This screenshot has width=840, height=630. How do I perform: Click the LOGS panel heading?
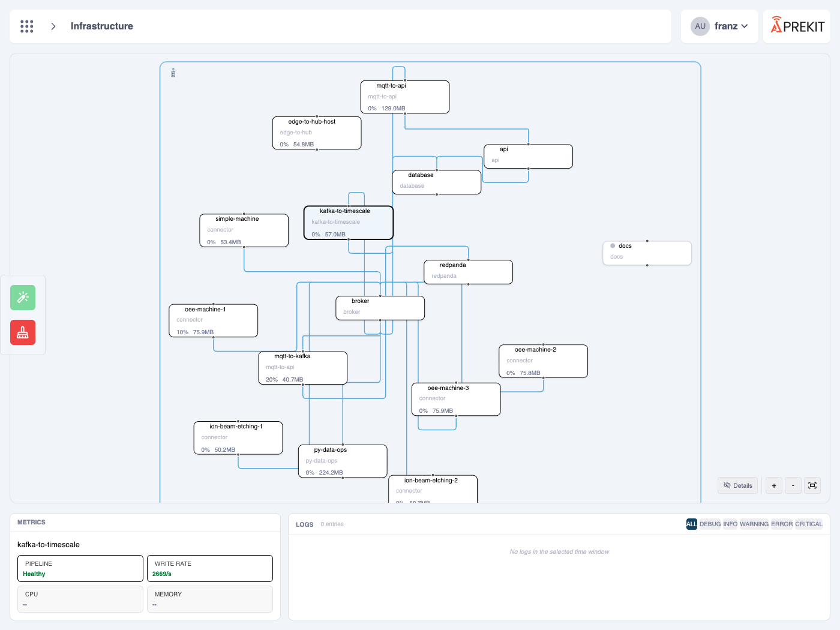[304, 524]
